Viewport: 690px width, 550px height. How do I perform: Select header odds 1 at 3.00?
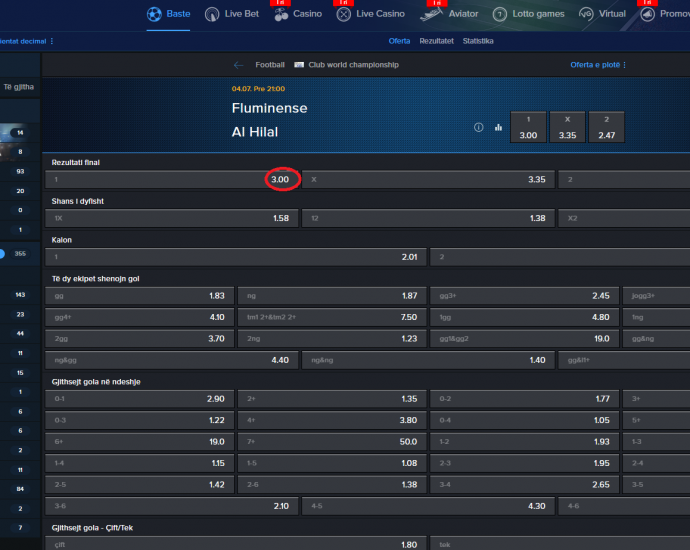pyautogui.click(x=528, y=127)
